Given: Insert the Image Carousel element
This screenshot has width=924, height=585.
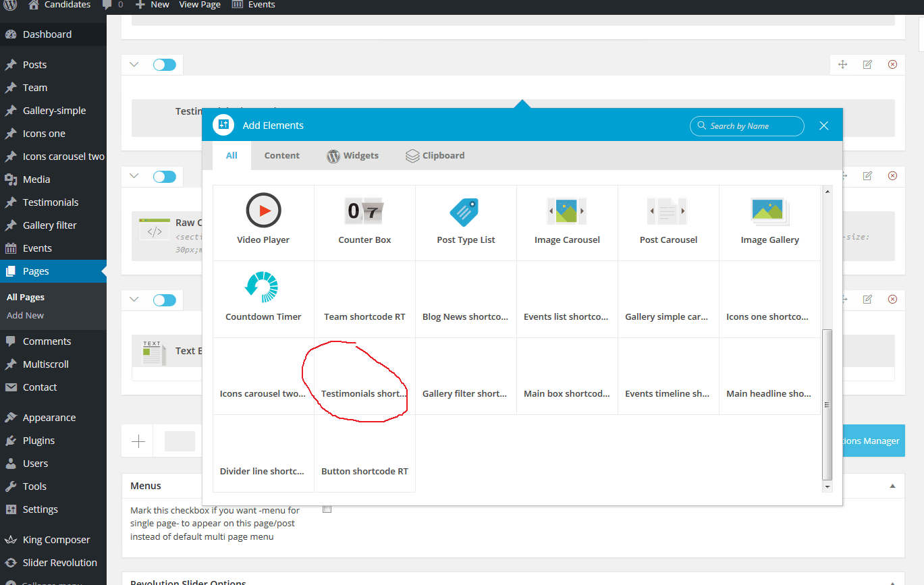Looking at the screenshot, I should [567, 223].
